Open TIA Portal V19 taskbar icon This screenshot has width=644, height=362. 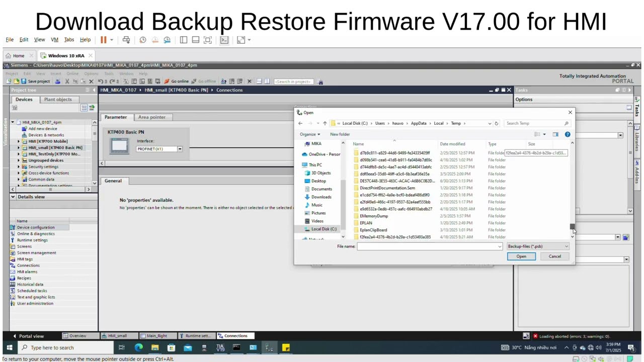tap(220, 347)
